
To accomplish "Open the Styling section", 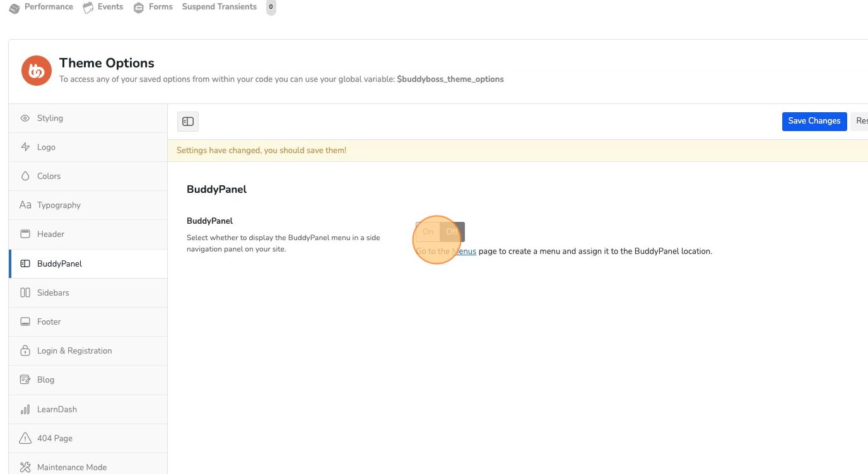I will pos(88,118).
